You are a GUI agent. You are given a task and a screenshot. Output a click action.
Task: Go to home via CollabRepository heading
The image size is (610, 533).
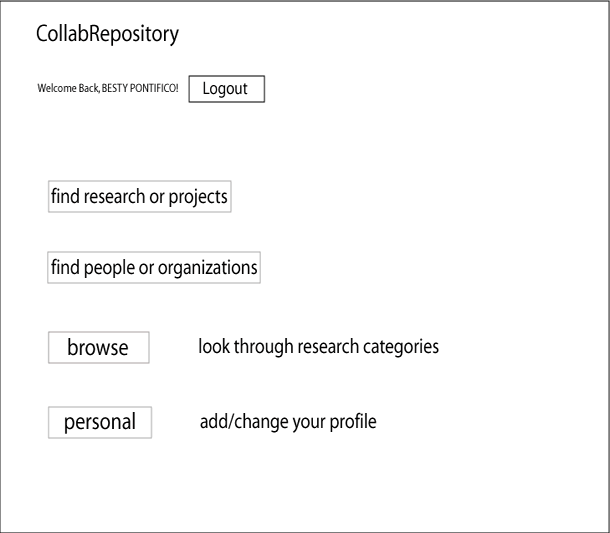[x=107, y=34]
